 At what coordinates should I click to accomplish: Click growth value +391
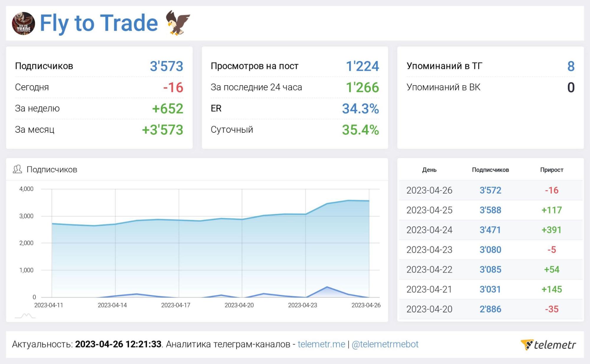tap(552, 230)
